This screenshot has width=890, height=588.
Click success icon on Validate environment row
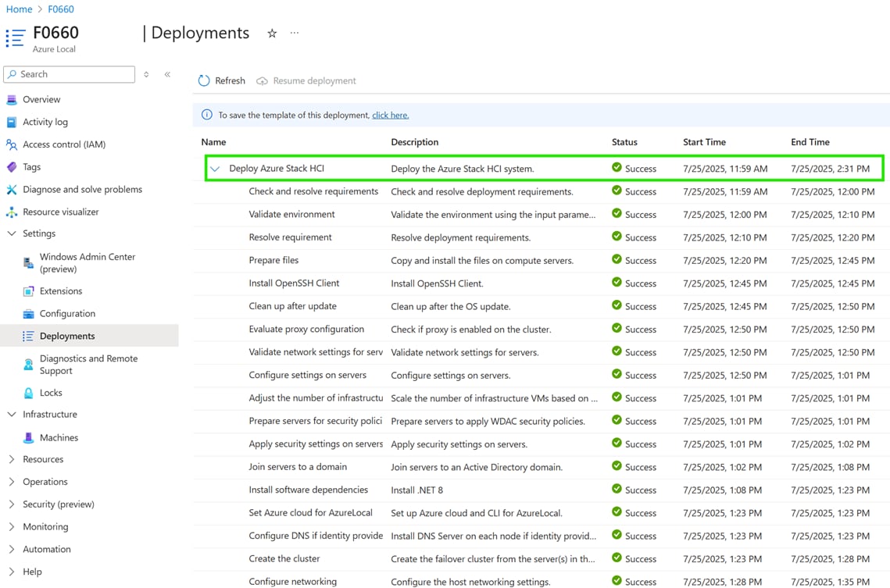617,213
